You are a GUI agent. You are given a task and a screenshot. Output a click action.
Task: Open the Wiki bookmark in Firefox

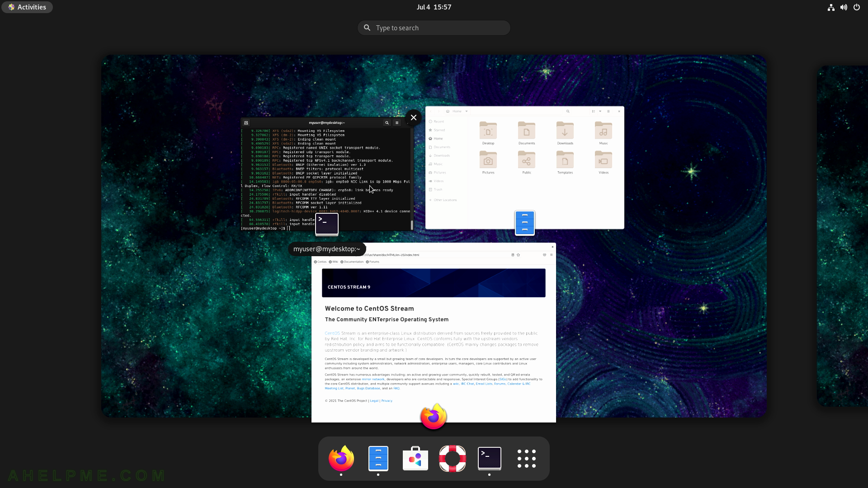334,262
